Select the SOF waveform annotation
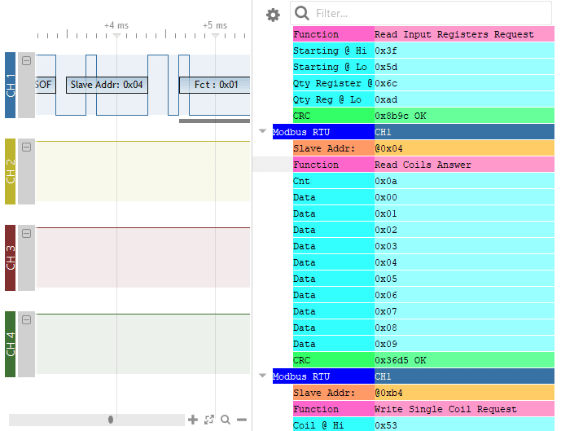 click(45, 85)
